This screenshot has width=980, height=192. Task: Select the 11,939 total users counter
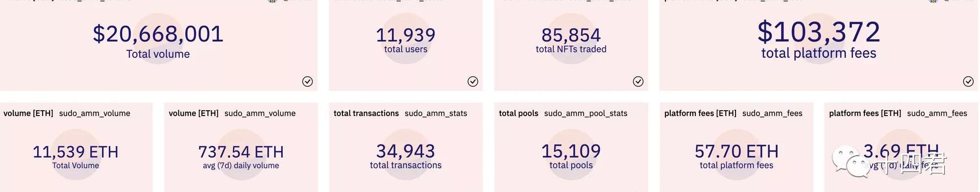click(406, 35)
